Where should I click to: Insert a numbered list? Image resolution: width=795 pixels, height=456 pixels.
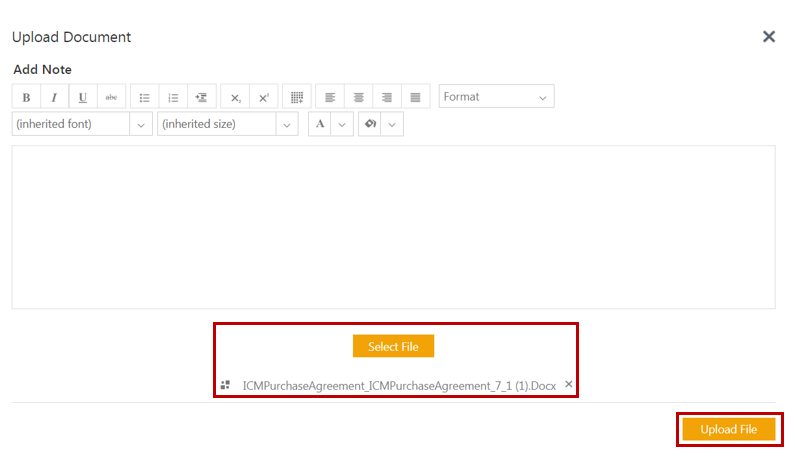click(173, 97)
